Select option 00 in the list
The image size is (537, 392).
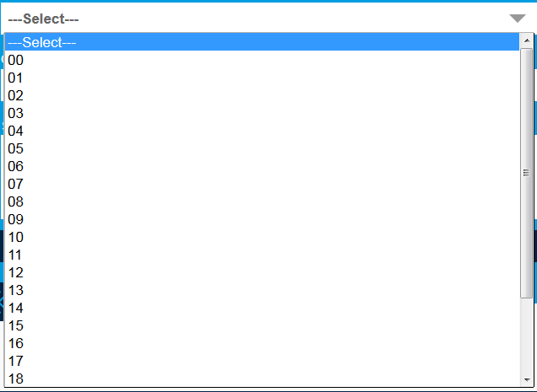pyautogui.click(x=262, y=60)
